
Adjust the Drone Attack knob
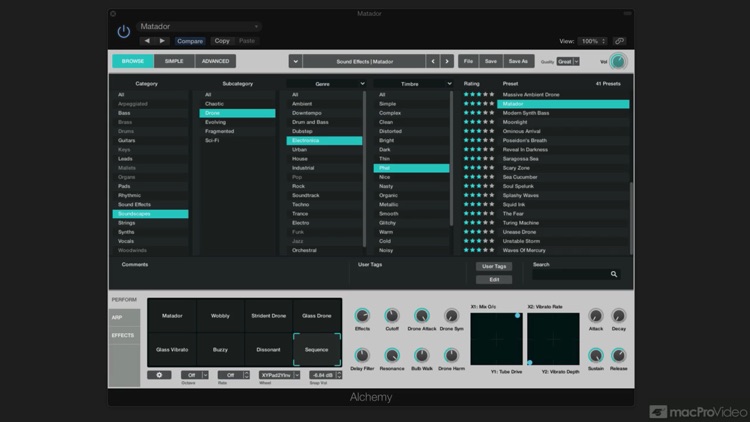click(421, 316)
